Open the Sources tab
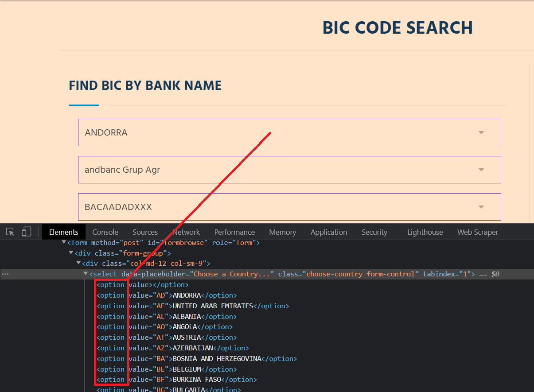Viewport: 534px width, 392px height. 145,232
